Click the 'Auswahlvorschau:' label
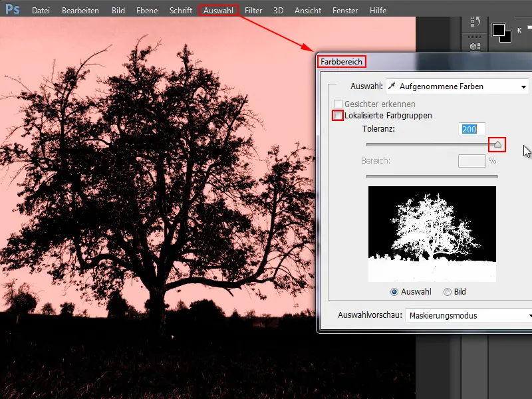Image resolution: width=532 pixels, height=399 pixels. coord(370,315)
